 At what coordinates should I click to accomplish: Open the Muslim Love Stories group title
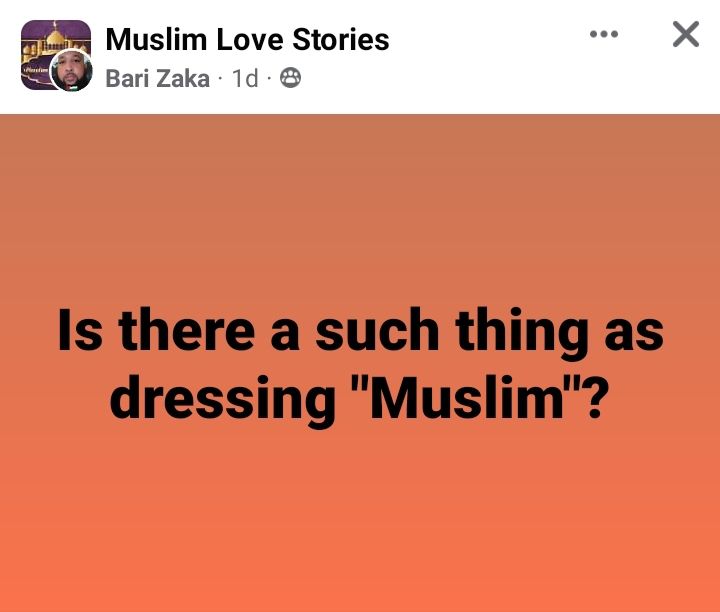click(x=247, y=39)
